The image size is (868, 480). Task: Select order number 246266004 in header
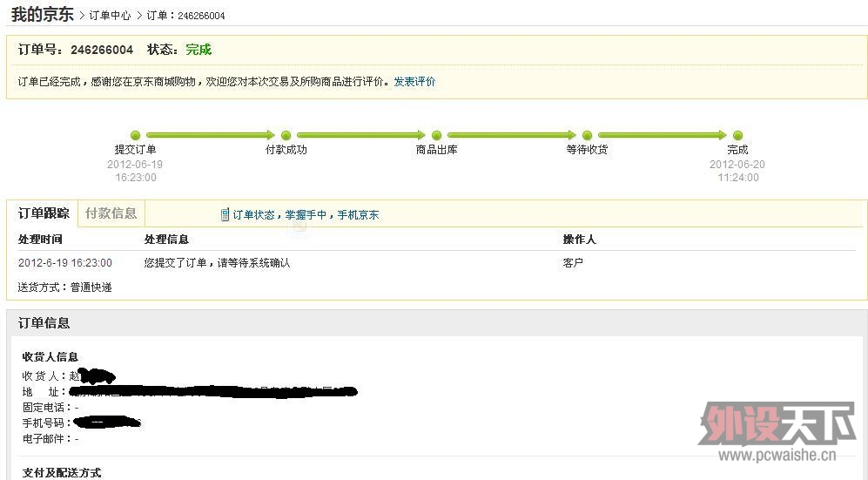point(102,50)
